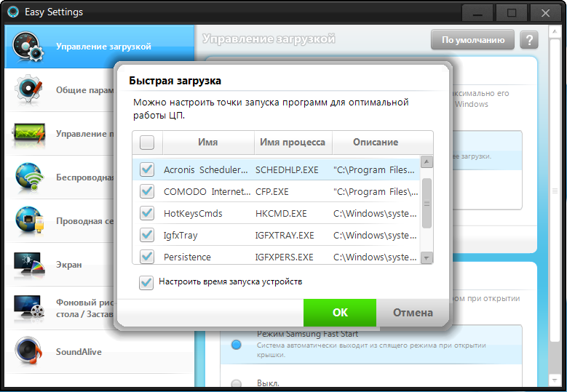This screenshot has width=567, height=392.
Task: Click the 'Persistence' name cell
Action: [187, 257]
